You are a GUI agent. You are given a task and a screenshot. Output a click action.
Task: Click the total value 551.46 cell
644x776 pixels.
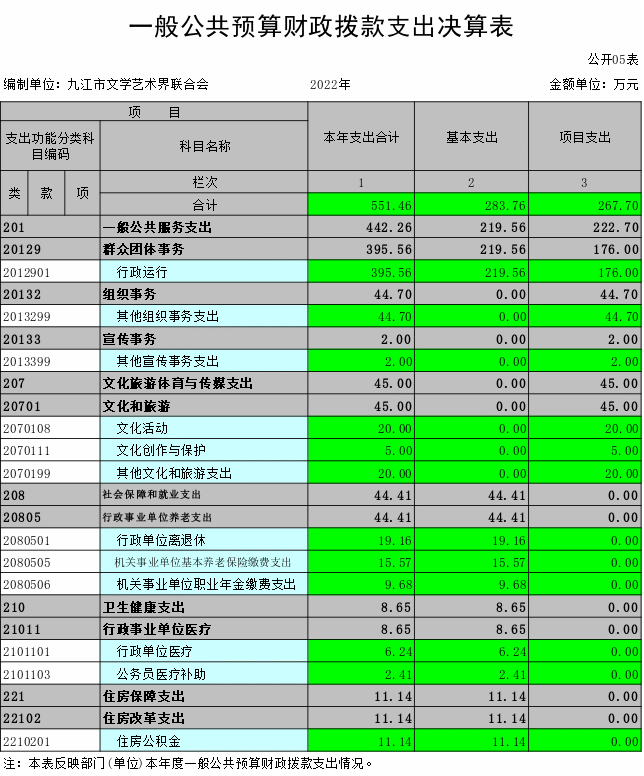(360, 205)
